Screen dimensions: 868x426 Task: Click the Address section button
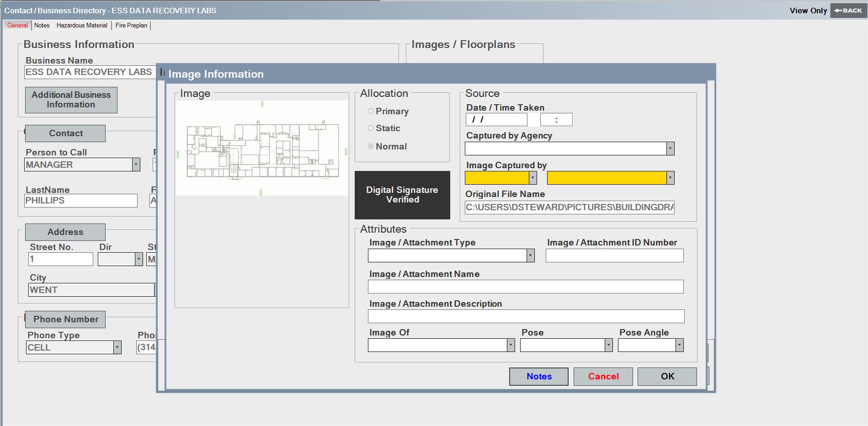coord(65,232)
